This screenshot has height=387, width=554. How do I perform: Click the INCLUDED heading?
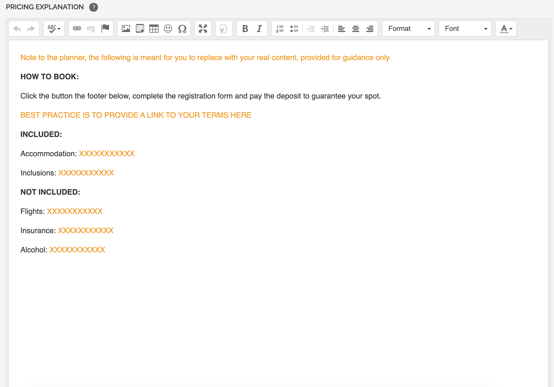pos(41,134)
